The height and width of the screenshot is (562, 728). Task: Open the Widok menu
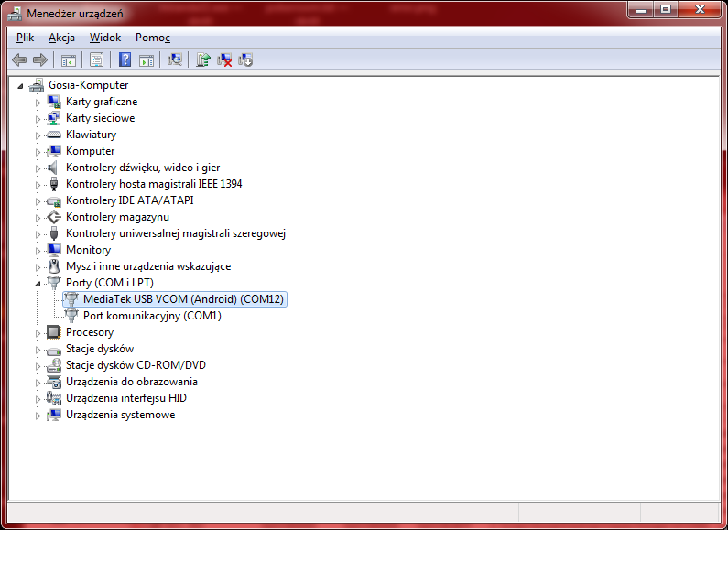coord(105,38)
